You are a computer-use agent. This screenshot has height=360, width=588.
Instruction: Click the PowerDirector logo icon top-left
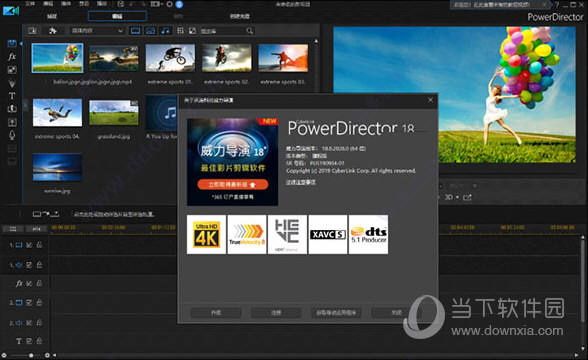(x=11, y=11)
